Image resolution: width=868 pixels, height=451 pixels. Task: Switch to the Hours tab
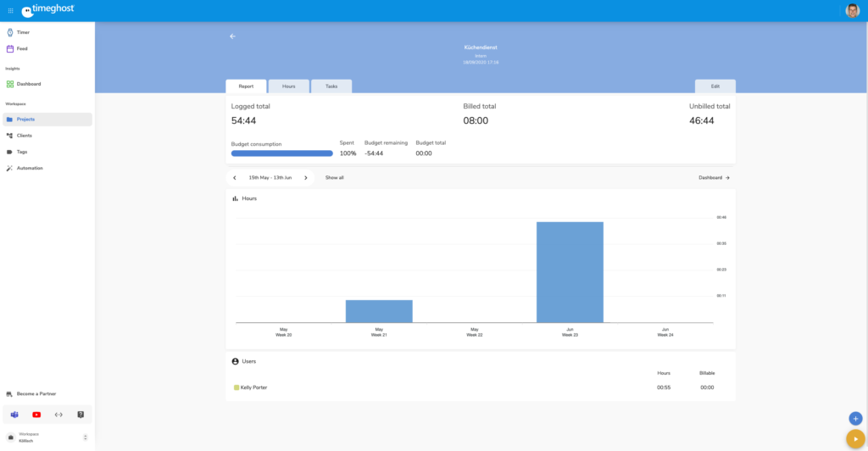click(288, 86)
